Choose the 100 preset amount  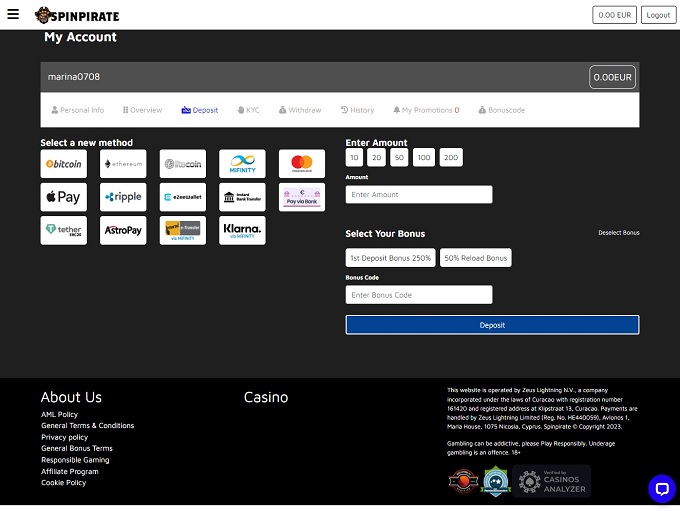[x=424, y=158]
